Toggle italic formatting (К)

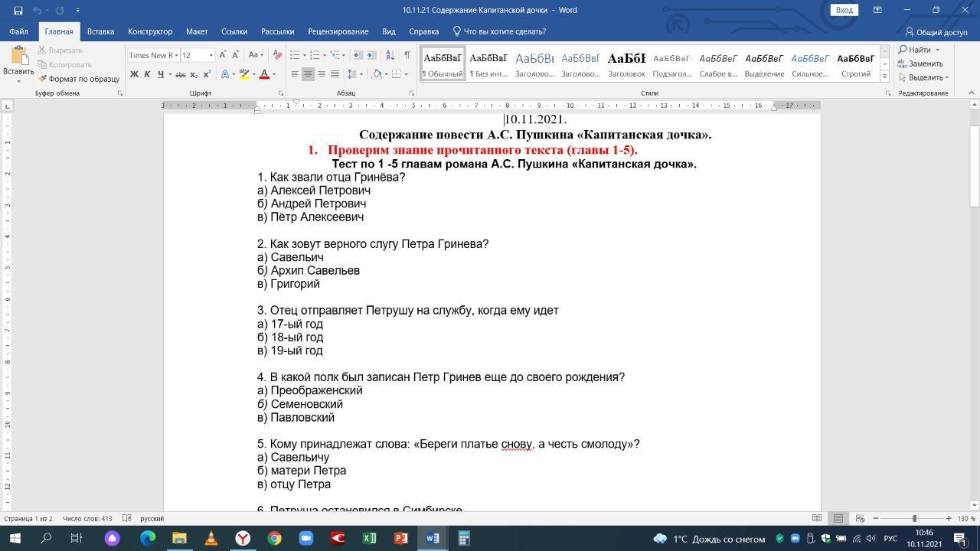147,74
